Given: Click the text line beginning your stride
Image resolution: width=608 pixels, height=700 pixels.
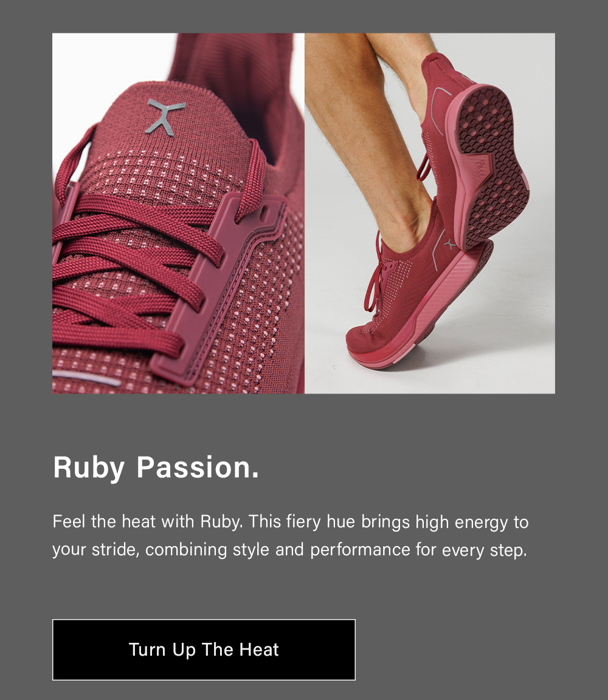Looking at the screenshot, I should pos(290,550).
